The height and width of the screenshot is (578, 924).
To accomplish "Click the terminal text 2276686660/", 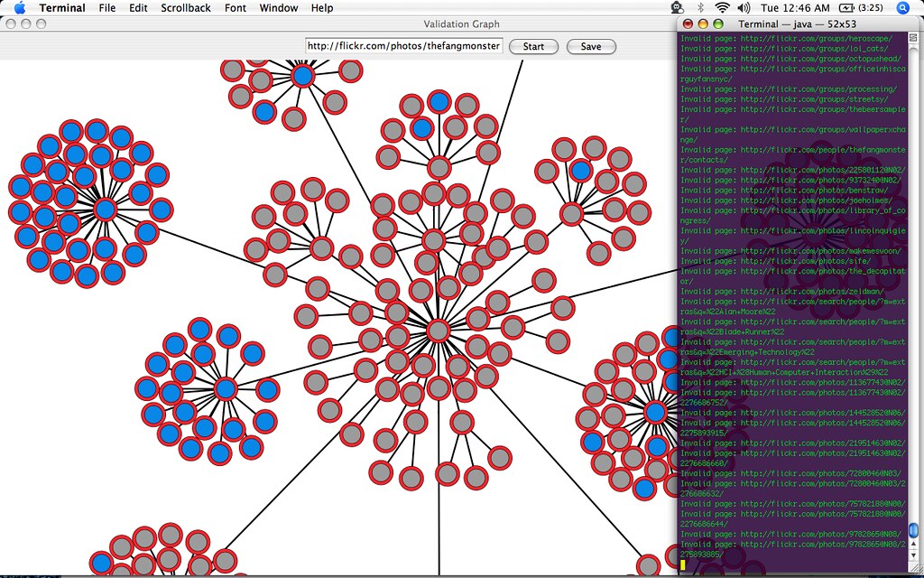I will [x=704, y=463].
